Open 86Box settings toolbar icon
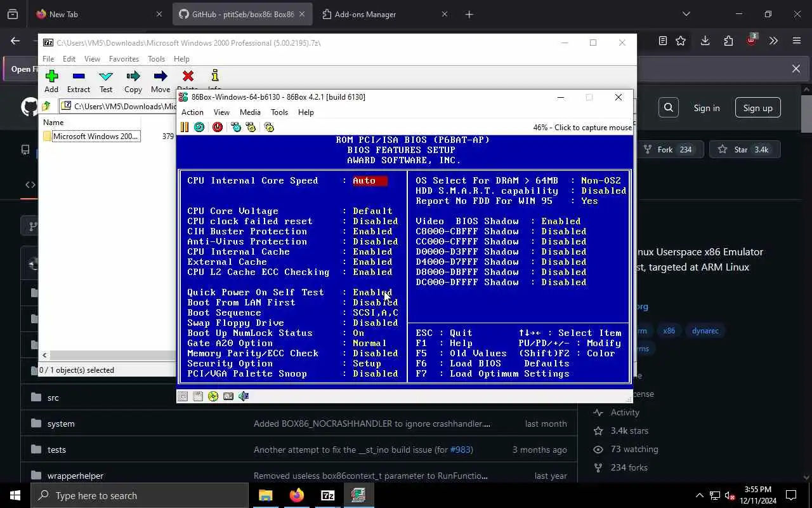 (269, 127)
